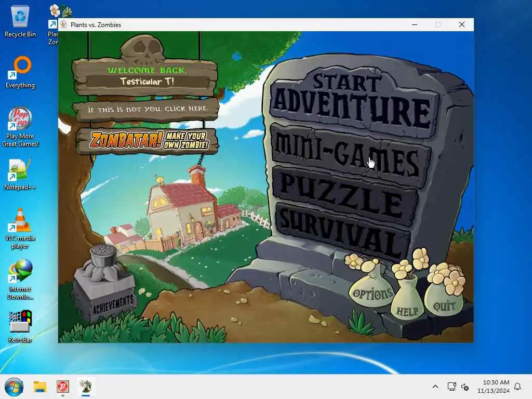Open the Everything search shortcut
The height and width of the screenshot is (399, 532).
[20, 72]
